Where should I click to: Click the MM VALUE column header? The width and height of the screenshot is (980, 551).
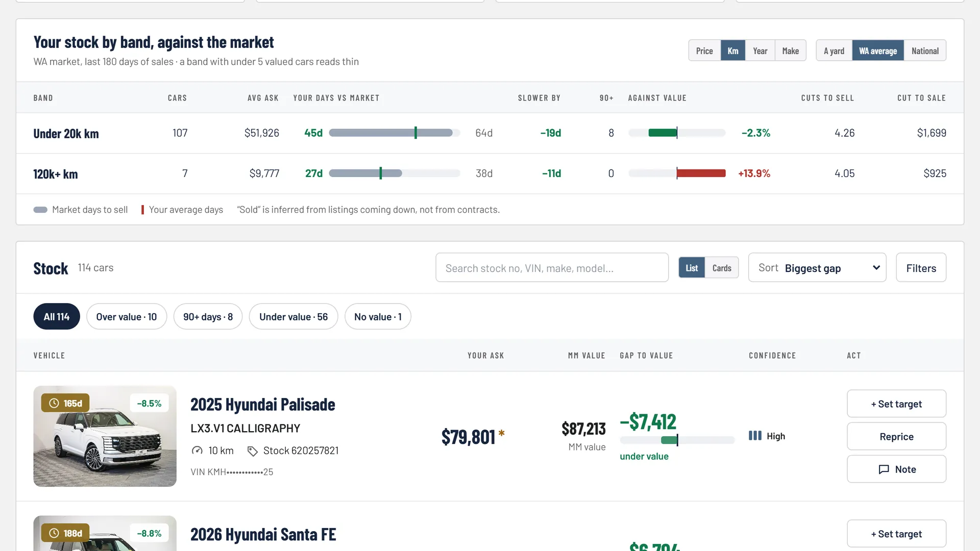click(587, 356)
